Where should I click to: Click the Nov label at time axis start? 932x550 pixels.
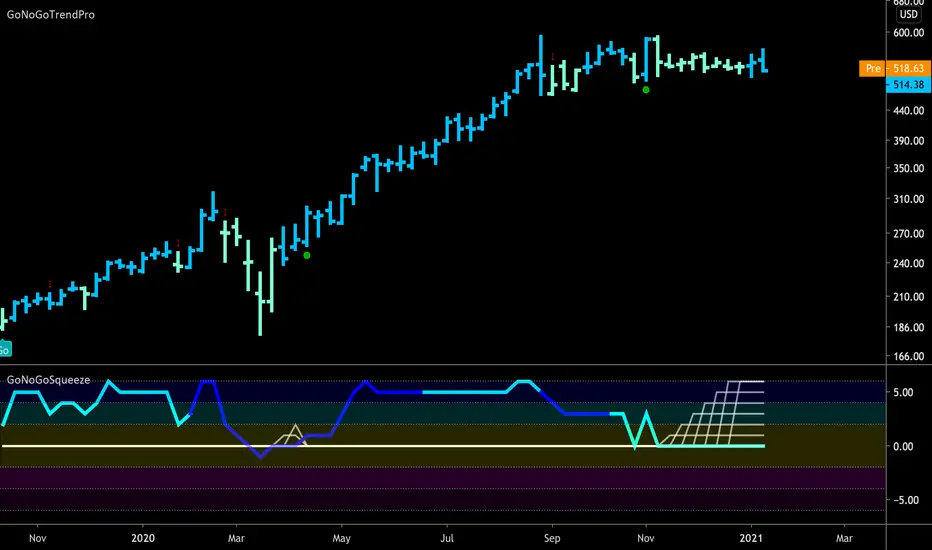pyautogui.click(x=37, y=538)
